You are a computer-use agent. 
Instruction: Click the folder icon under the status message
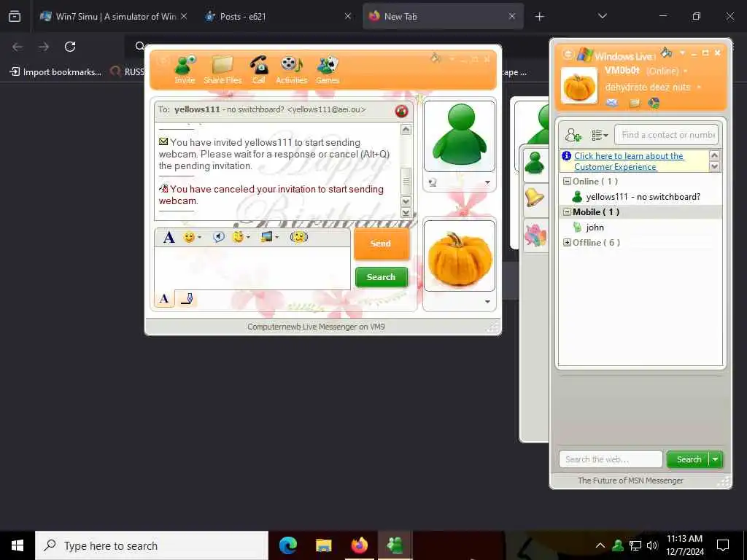click(x=634, y=103)
